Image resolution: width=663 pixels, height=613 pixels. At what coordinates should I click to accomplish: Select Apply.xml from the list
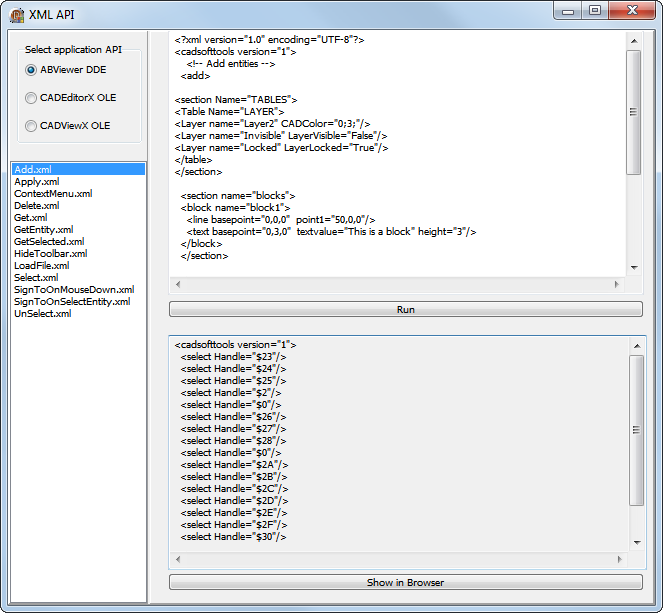(x=36, y=182)
